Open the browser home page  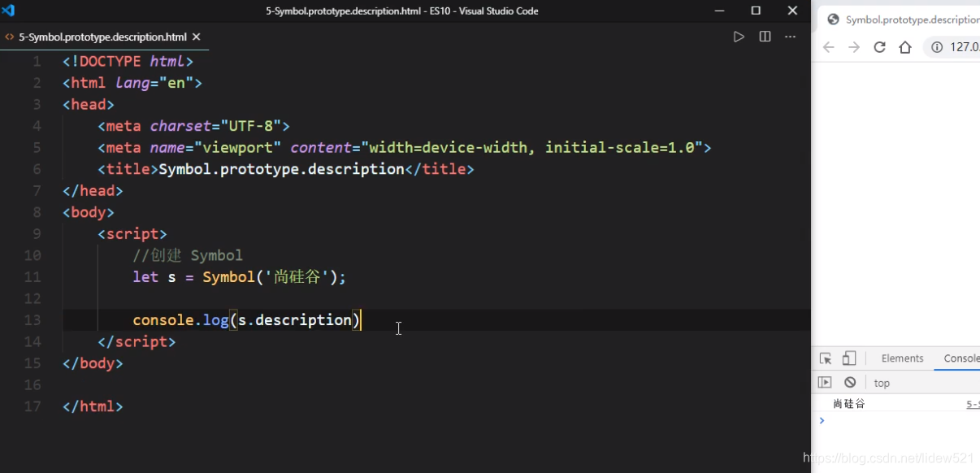[x=905, y=47]
